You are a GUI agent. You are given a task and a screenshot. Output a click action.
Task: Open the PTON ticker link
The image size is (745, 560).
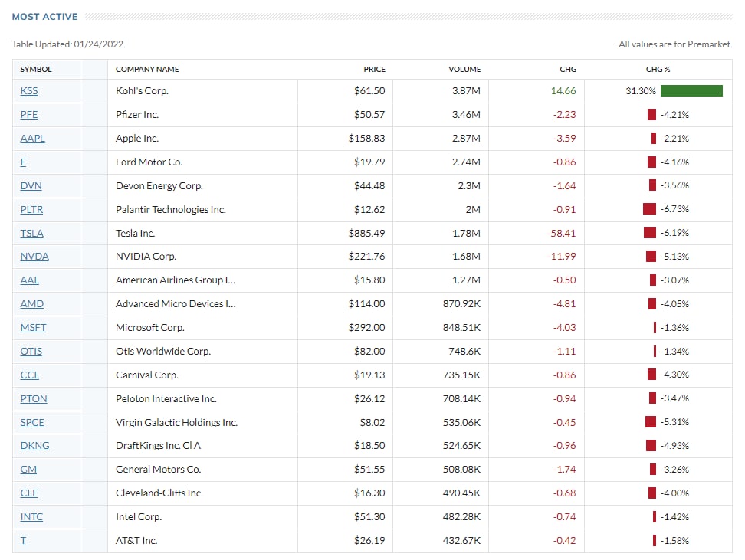(34, 398)
